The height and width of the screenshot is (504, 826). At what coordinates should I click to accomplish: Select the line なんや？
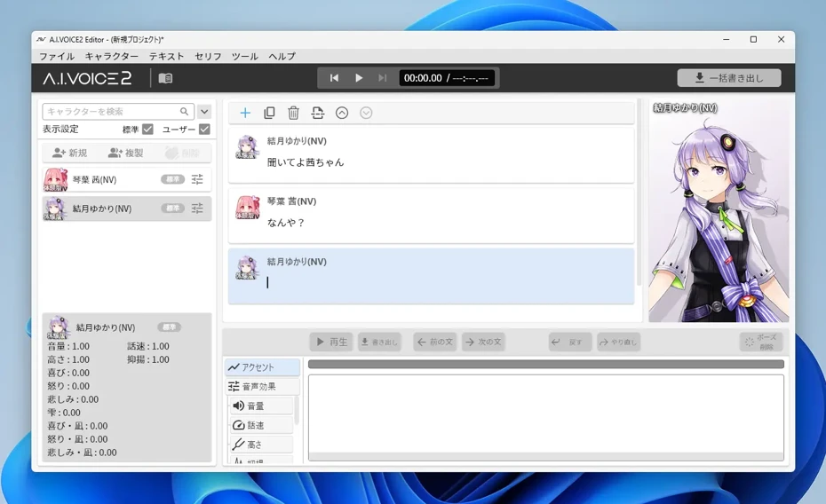[x=431, y=216]
